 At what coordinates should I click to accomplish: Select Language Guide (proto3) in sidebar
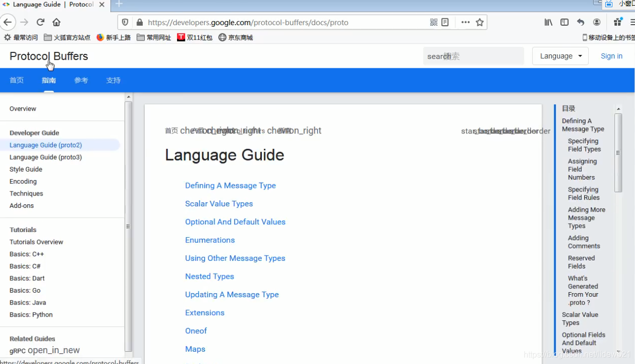[46, 157]
